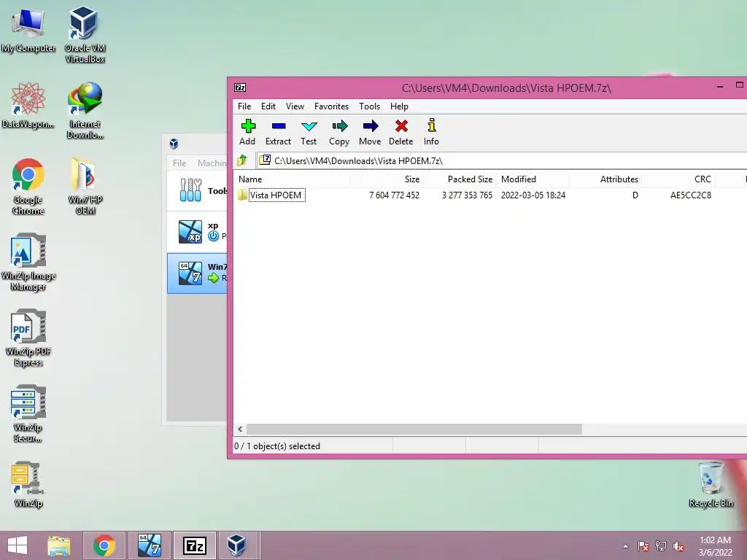747x560 pixels.
Task: Open the VirtualBox File menu
Action: (x=179, y=163)
